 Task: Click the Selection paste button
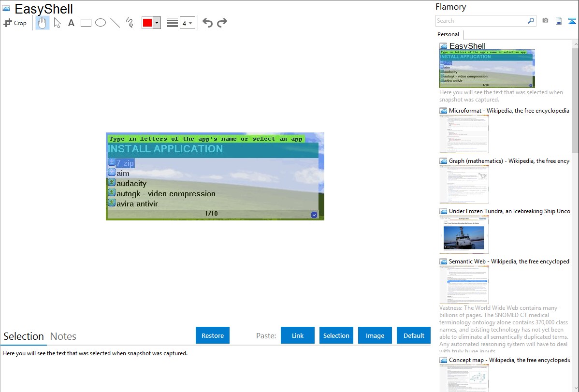coord(336,335)
